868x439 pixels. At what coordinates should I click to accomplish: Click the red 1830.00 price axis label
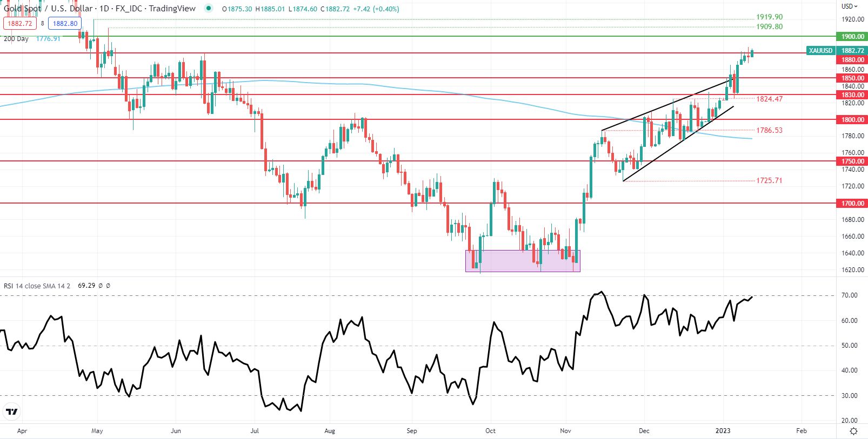(852, 95)
